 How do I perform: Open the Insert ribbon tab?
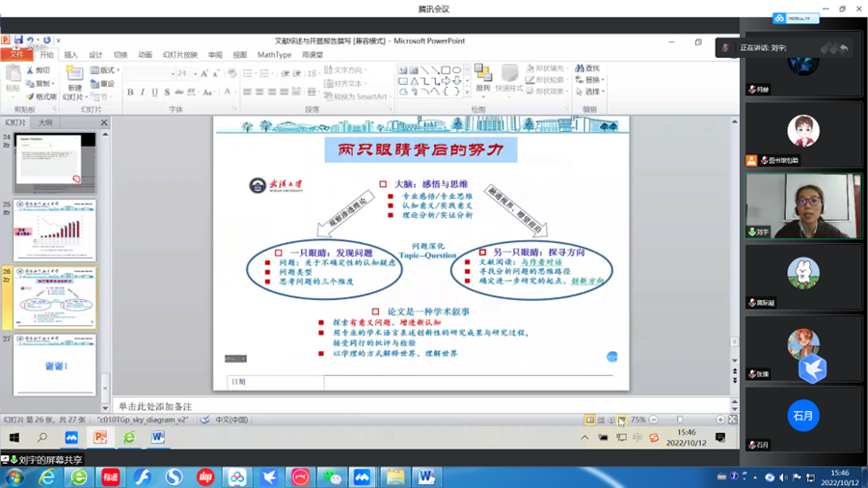point(71,55)
